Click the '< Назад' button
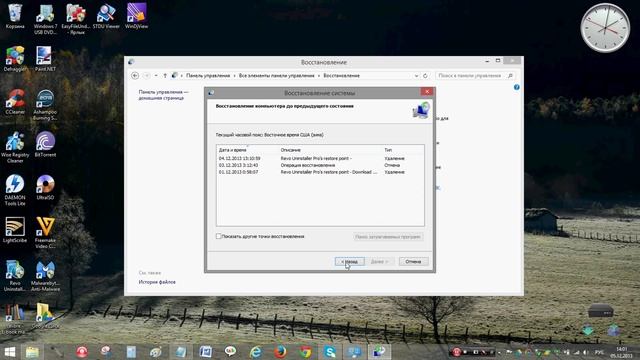 pos(350,261)
